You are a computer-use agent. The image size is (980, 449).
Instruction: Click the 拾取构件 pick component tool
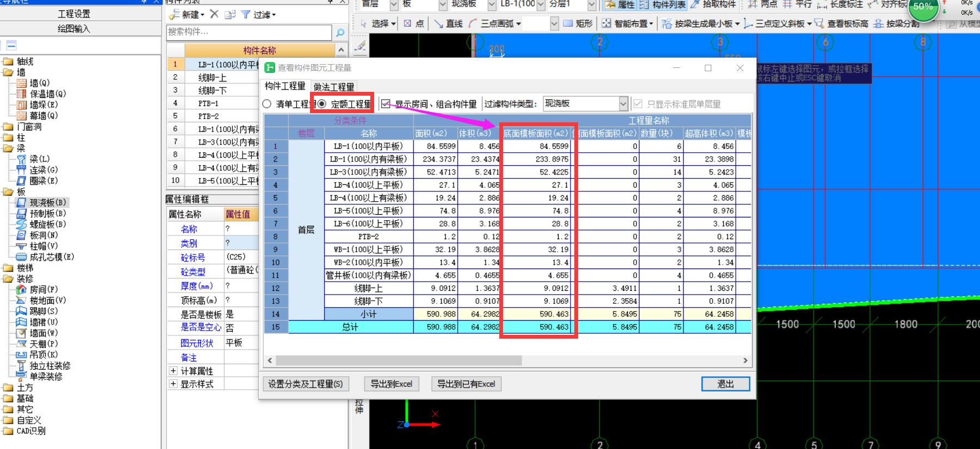pos(713,4)
